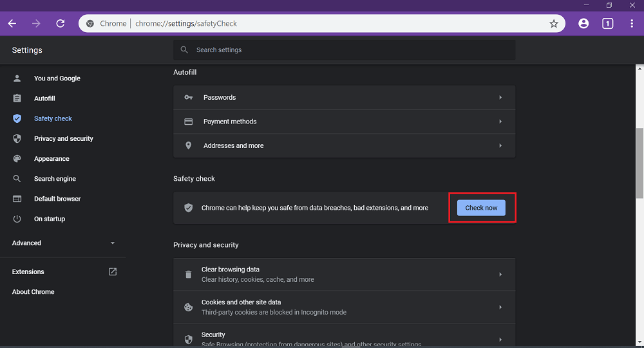This screenshot has width=644, height=348.
Task: Click the Safety check section heading
Action: tap(194, 179)
